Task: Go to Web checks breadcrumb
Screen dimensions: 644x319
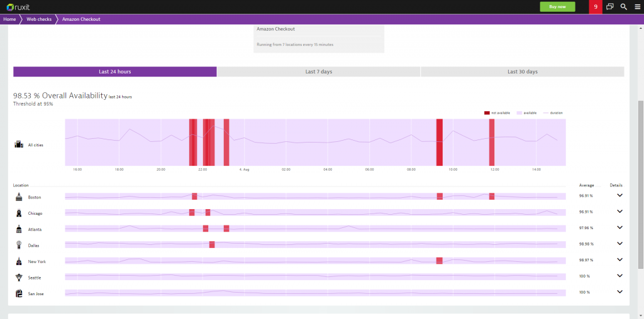Action: 39,19
